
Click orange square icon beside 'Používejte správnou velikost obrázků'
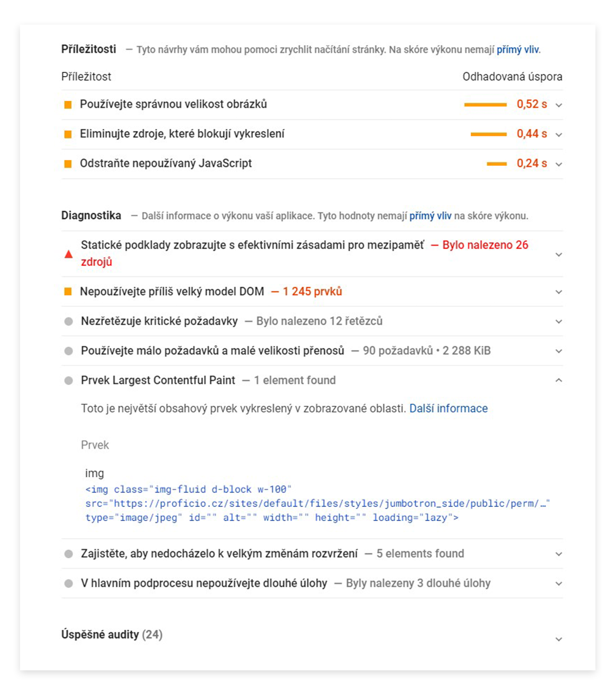point(68,105)
